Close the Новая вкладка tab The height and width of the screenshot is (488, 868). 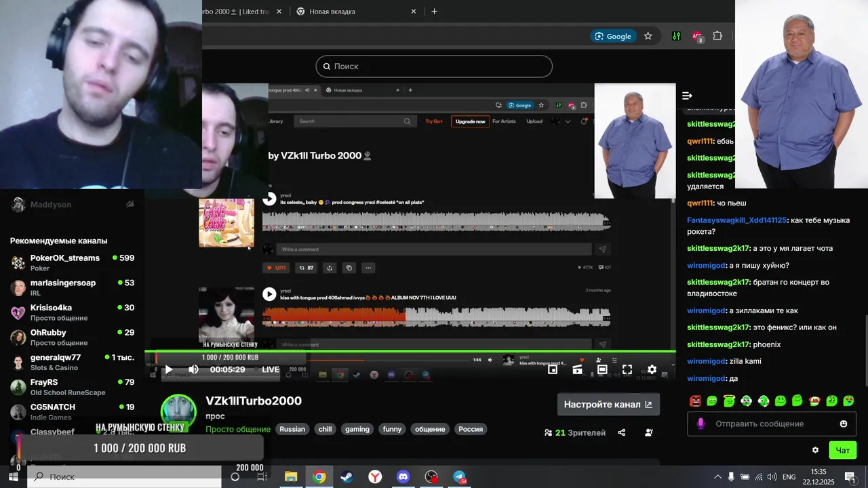pos(414,12)
